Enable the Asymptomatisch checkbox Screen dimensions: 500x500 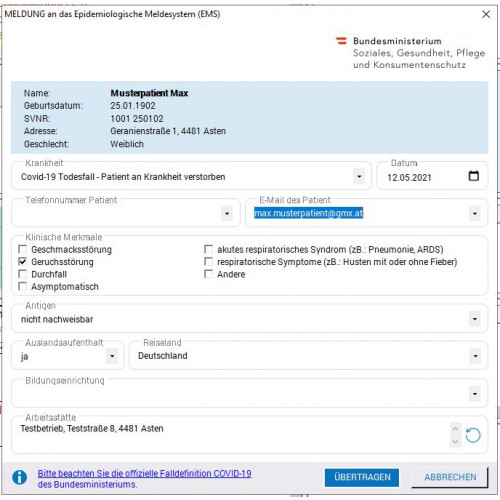(23, 286)
